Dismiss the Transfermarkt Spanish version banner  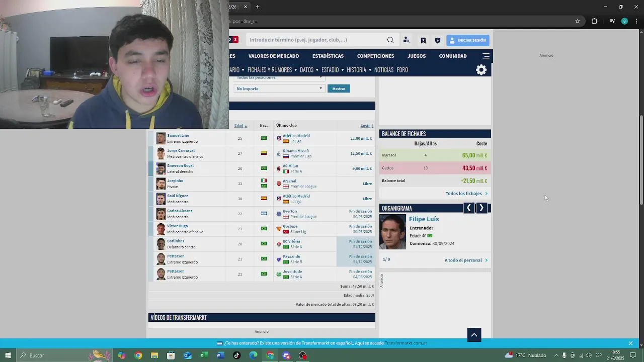[x=630, y=343]
